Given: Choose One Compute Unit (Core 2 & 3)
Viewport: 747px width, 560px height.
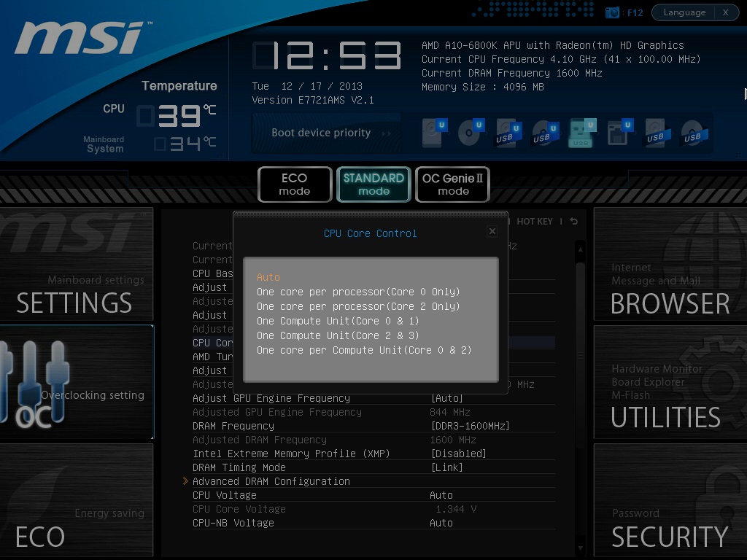Looking at the screenshot, I should tap(338, 335).
